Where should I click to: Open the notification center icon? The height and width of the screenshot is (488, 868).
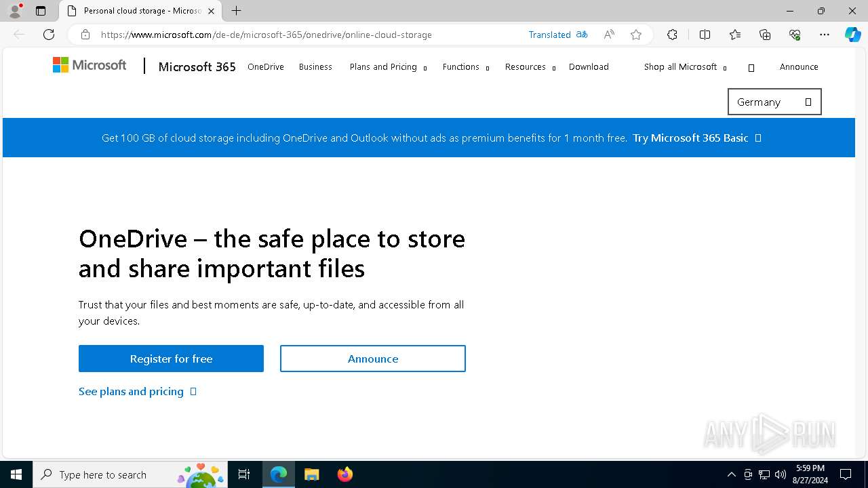point(846,474)
